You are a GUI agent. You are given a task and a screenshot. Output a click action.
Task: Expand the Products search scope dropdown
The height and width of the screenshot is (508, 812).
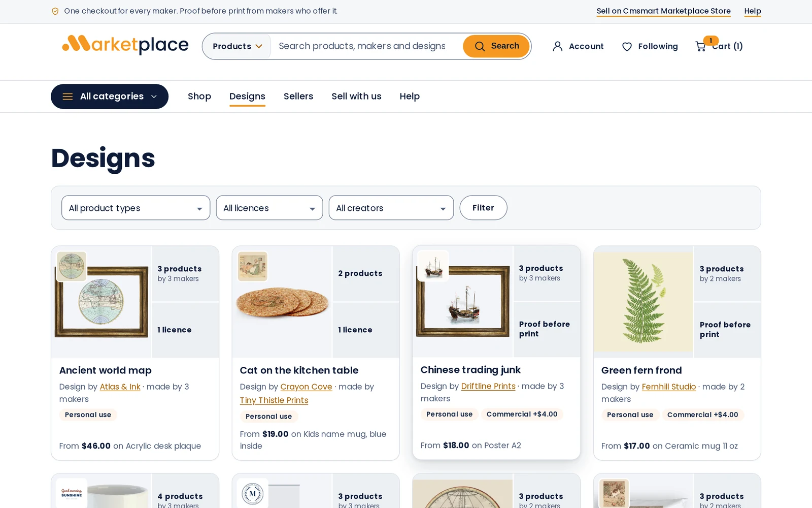click(x=237, y=46)
